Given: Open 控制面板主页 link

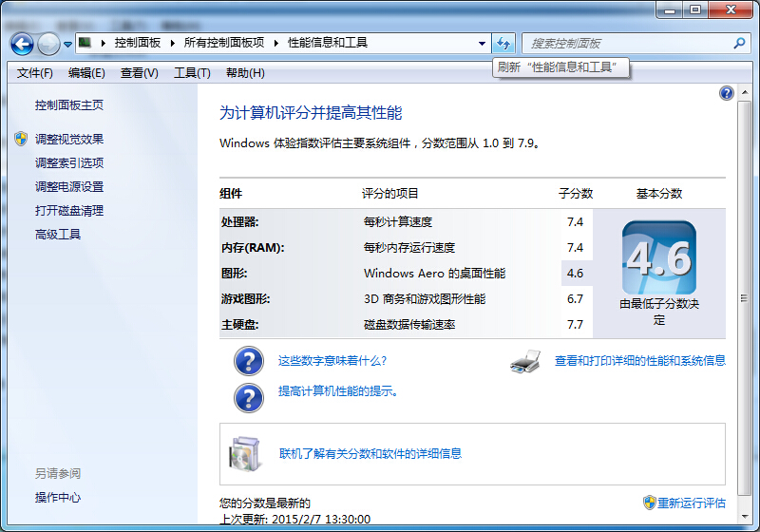Looking at the screenshot, I should [x=69, y=105].
